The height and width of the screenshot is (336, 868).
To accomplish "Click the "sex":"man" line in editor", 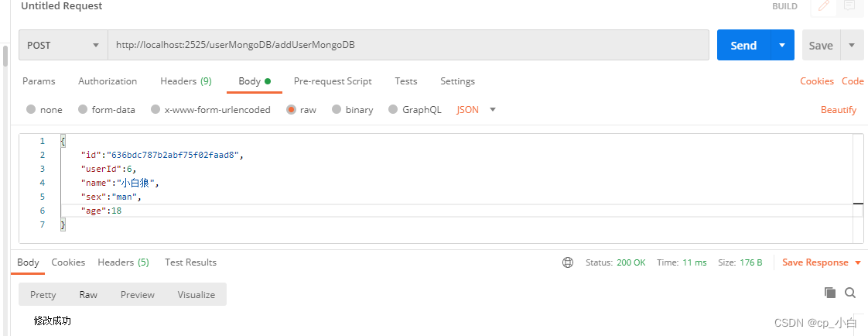I will [111, 197].
